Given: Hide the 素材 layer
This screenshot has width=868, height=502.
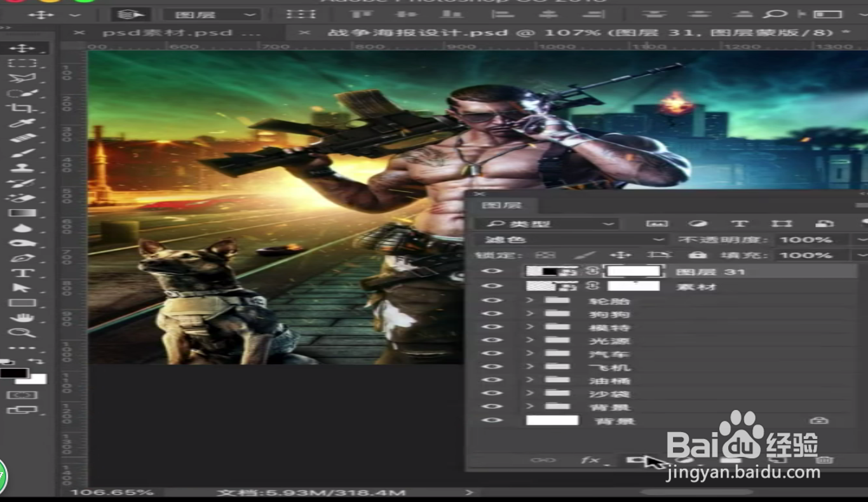Looking at the screenshot, I should pos(492,286).
